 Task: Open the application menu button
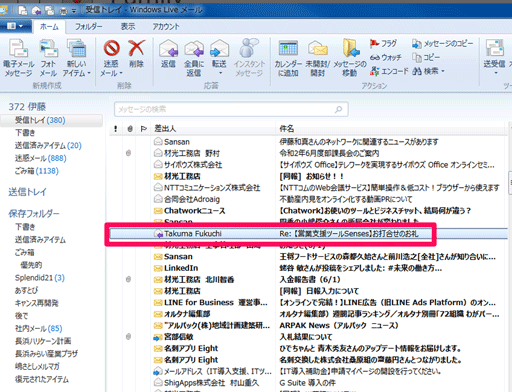click(x=15, y=26)
